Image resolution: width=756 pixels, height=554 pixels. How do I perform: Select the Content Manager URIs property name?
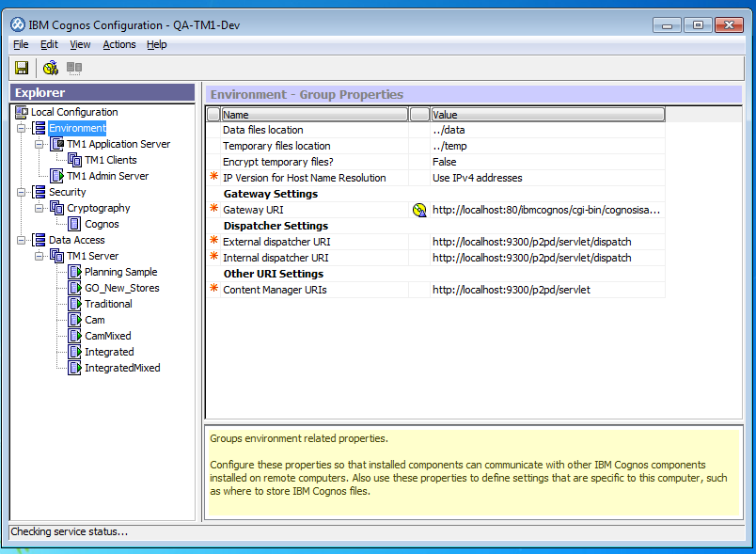(x=275, y=290)
